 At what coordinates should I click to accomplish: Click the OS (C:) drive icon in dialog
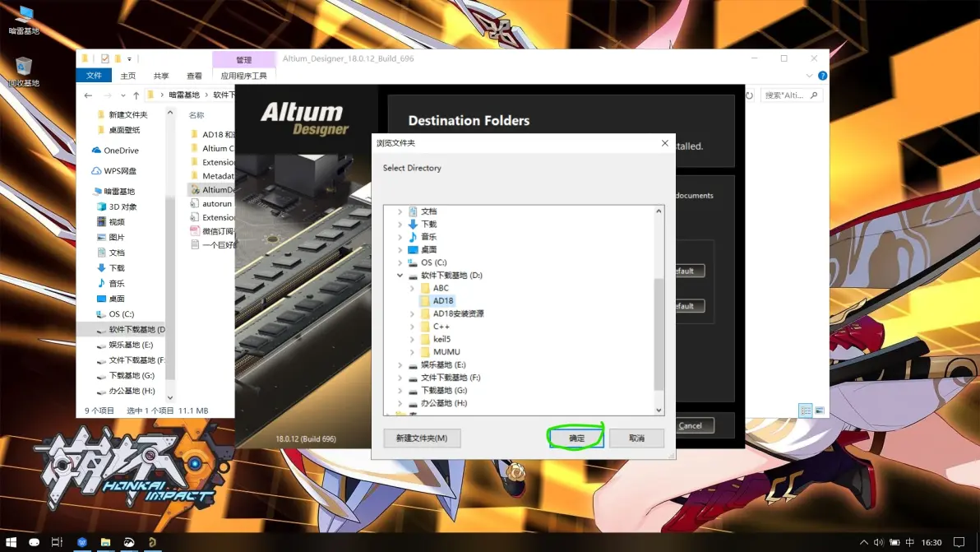point(413,262)
